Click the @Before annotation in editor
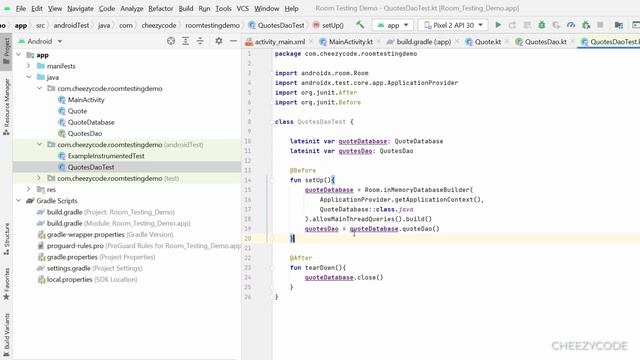The image size is (640, 360). [x=303, y=170]
